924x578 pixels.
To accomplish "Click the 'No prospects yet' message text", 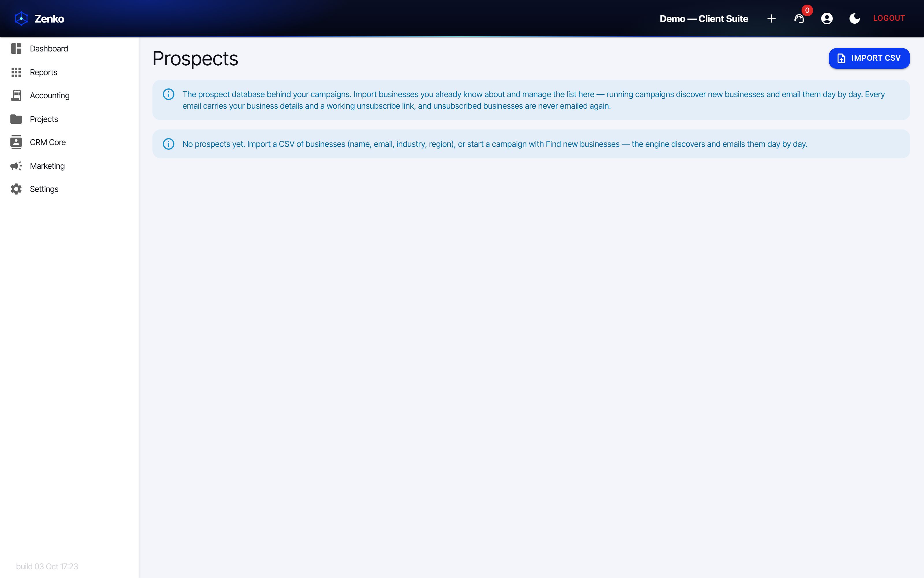I will (x=494, y=144).
